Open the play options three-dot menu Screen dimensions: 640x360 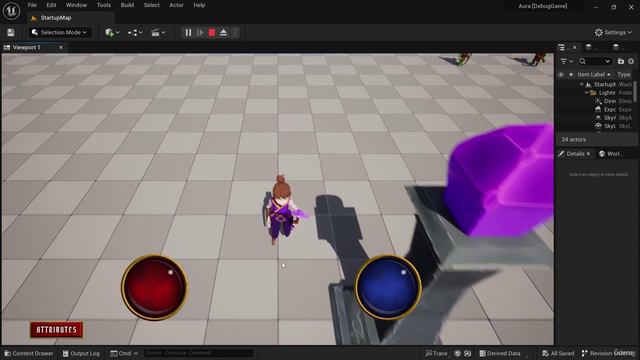(235, 33)
